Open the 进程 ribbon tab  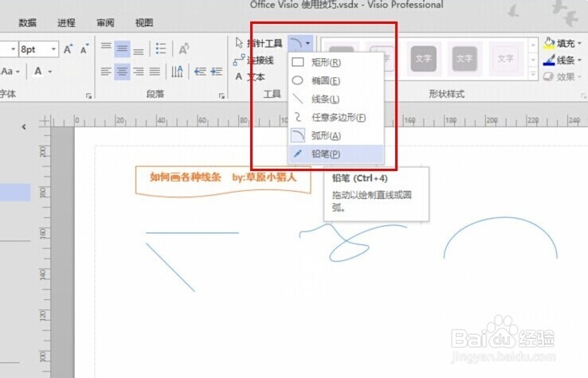(x=66, y=23)
